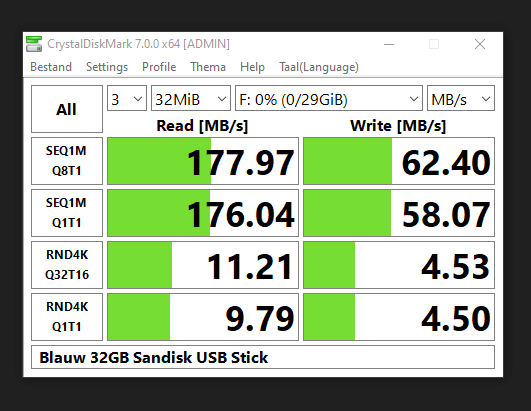531x411 pixels.
Task: Change the MB/s unit dropdown
Action: pos(461,98)
